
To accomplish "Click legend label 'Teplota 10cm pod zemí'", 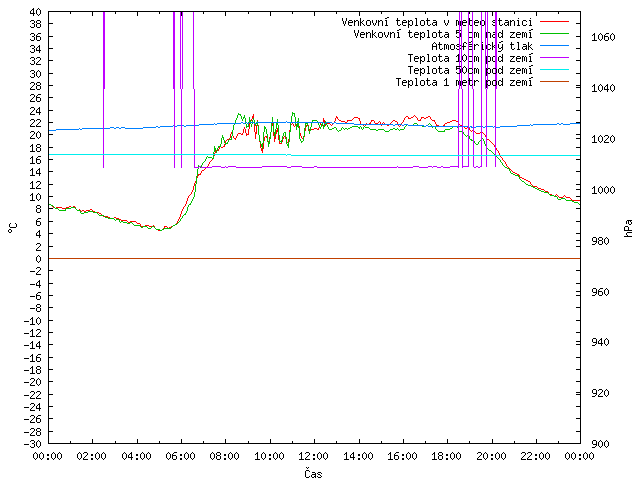I will 470,58.
